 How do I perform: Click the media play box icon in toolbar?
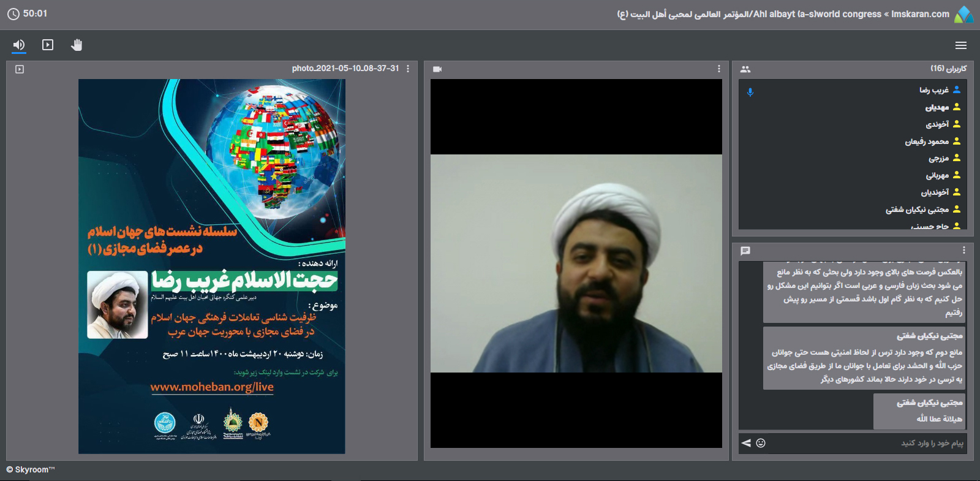48,45
